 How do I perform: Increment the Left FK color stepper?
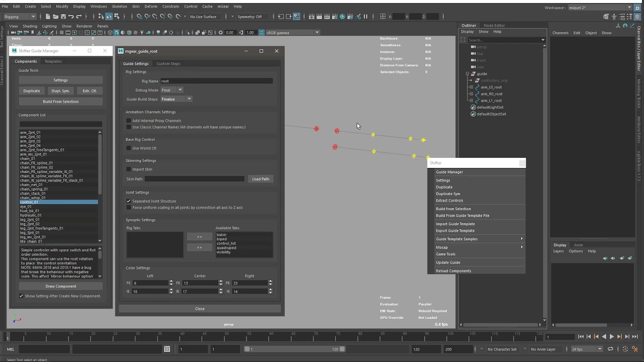(171, 282)
